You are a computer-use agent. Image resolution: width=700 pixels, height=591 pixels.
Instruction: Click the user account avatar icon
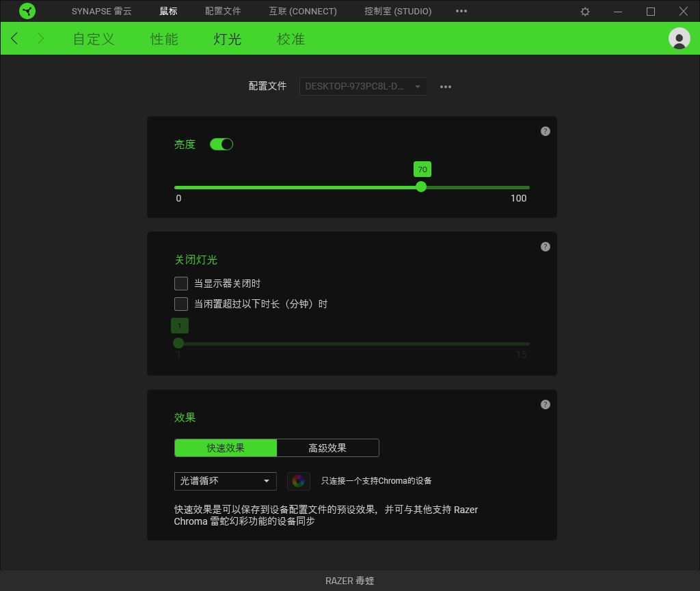coord(679,38)
